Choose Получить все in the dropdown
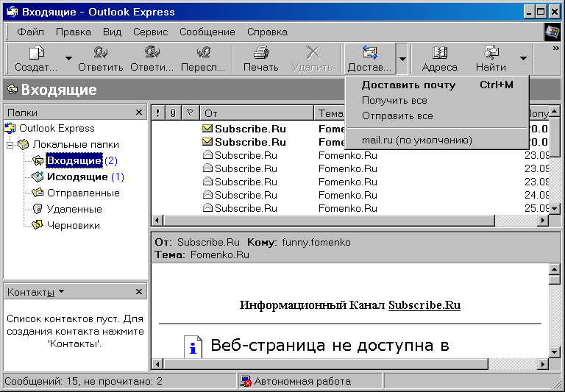 click(x=437, y=101)
